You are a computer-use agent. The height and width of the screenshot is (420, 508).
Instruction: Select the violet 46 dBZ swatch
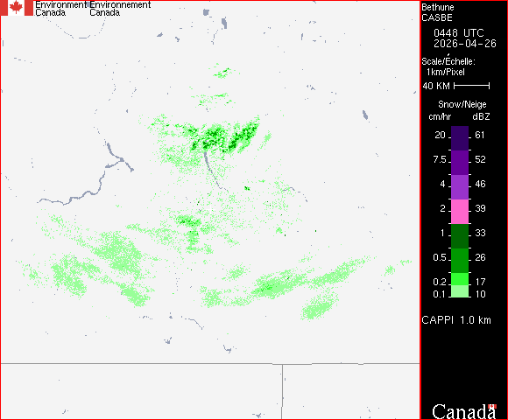click(x=460, y=187)
